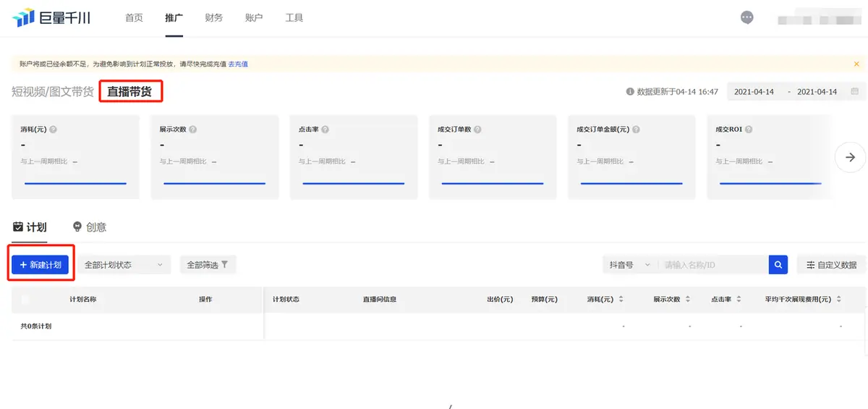This screenshot has width=868, height=409.
Task: Click the 共0条计划 summary text
Action: pos(36,326)
